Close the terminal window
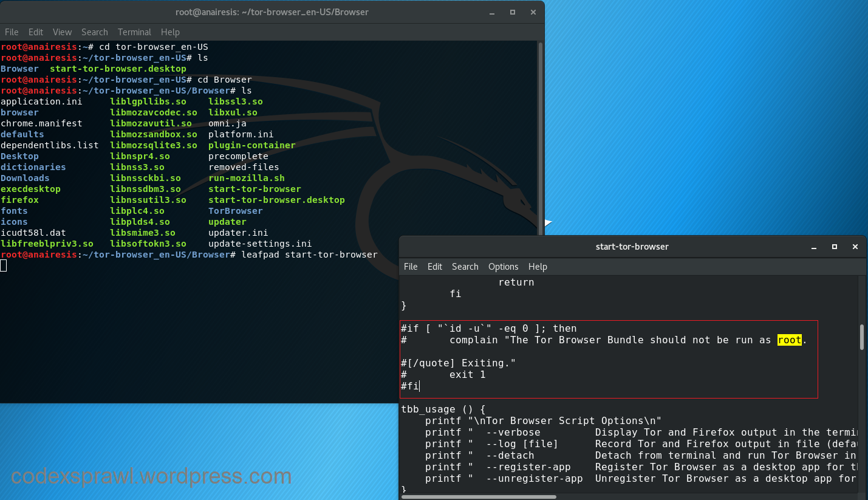This screenshot has height=500, width=868. [x=533, y=12]
